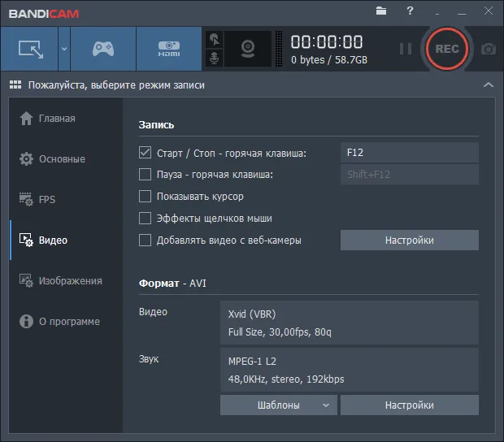
Task: Start recording with REC button
Action: click(x=447, y=49)
